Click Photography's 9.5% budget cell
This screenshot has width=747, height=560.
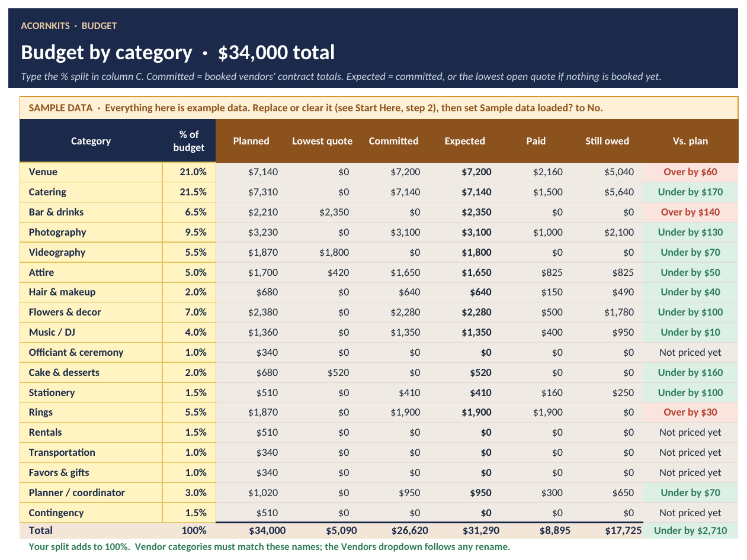[189, 232]
